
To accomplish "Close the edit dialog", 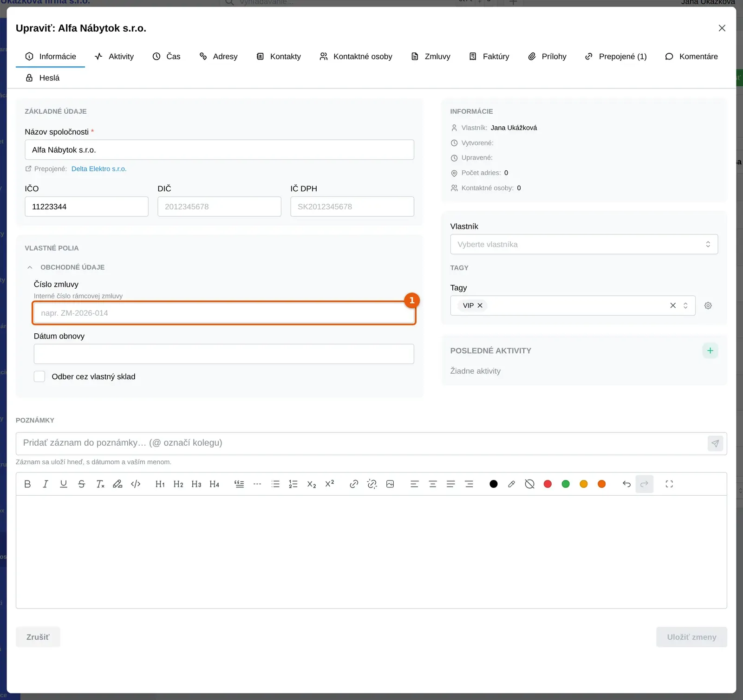I will (722, 28).
